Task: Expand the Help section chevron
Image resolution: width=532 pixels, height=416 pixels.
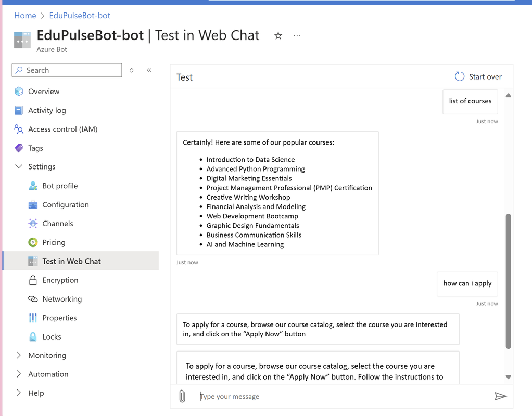Action: [19, 393]
